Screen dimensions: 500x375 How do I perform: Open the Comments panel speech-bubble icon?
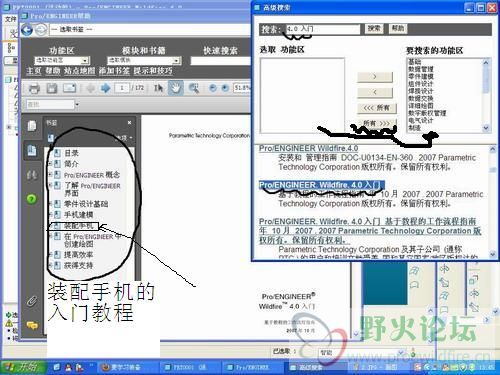[x=32, y=325]
